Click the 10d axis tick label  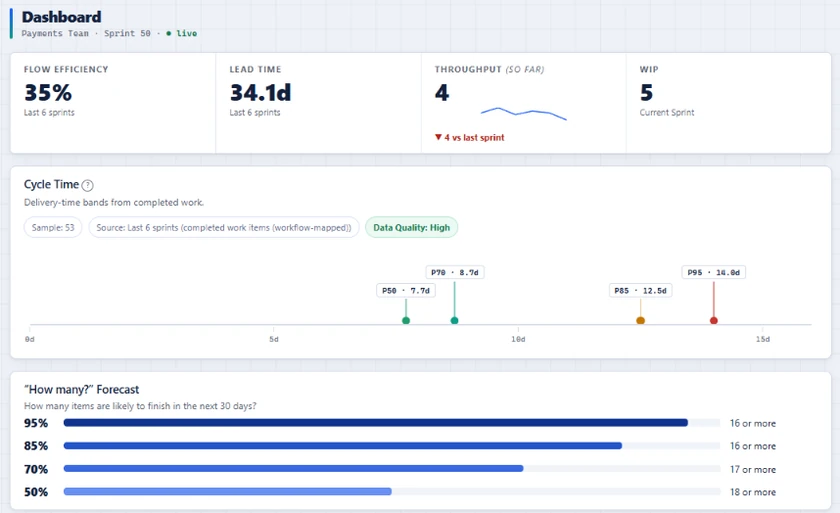[x=518, y=339]
